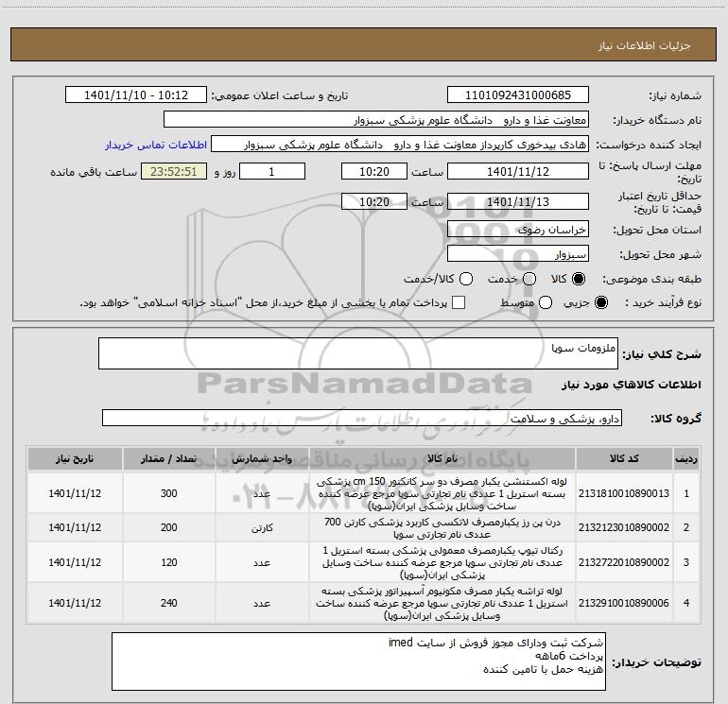Click the واحد شمارش column header
Viewport: 728px width, 704px height.
(x=262, y=459)
